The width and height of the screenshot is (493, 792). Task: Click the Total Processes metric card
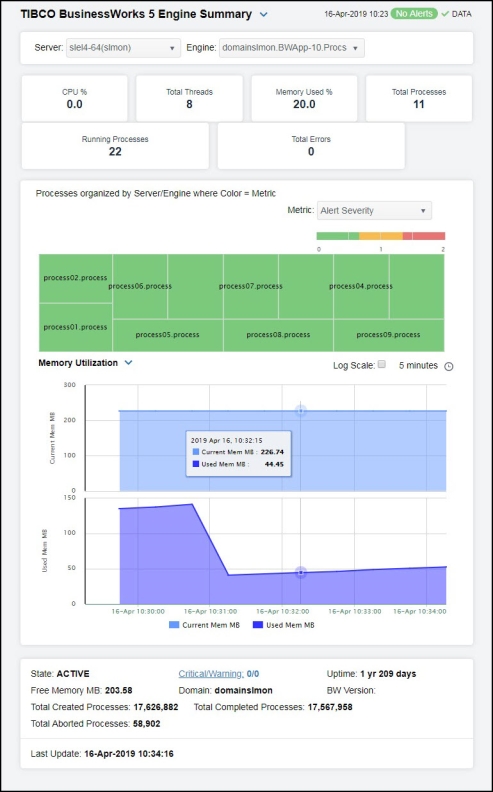coord(419,98)
